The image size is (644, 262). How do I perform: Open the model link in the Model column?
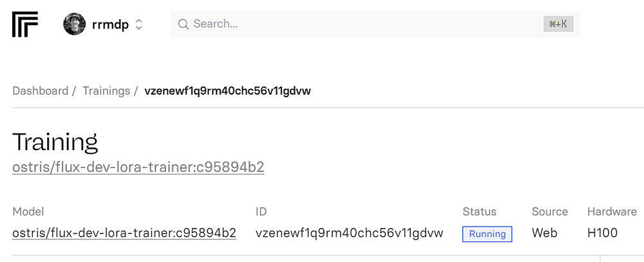124,233
